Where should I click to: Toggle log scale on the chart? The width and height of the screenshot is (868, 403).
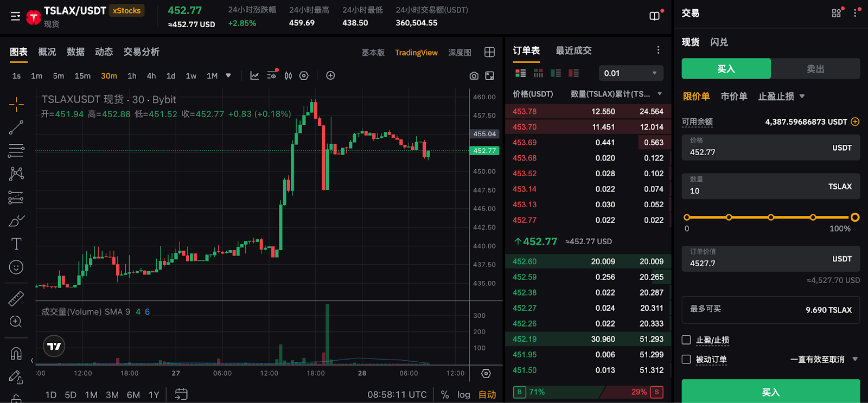464,394
